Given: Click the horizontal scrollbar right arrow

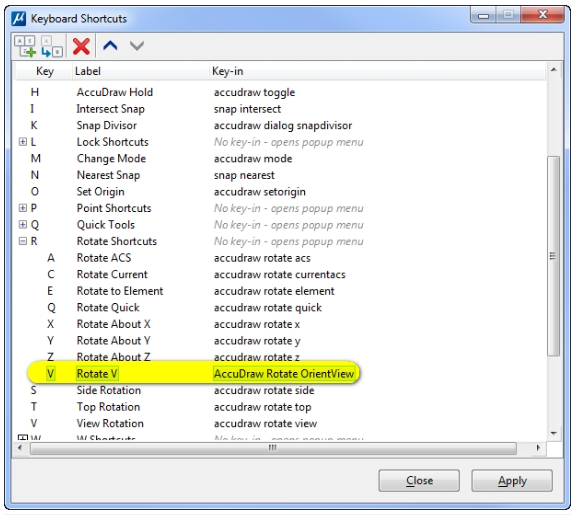Looking at the screenshot, I should click(x=538, y=448).
